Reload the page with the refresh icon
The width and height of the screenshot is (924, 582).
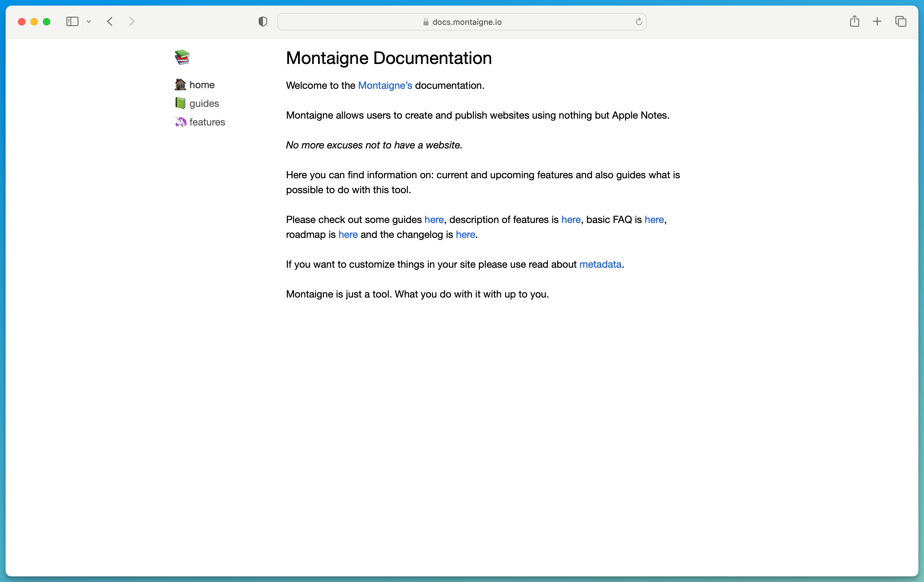(639, 21)
